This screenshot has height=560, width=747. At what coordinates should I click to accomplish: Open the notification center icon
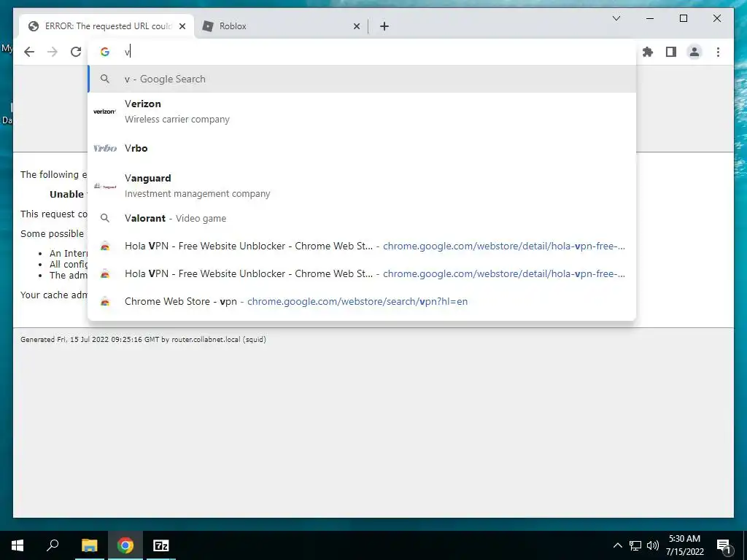[724, 545]
